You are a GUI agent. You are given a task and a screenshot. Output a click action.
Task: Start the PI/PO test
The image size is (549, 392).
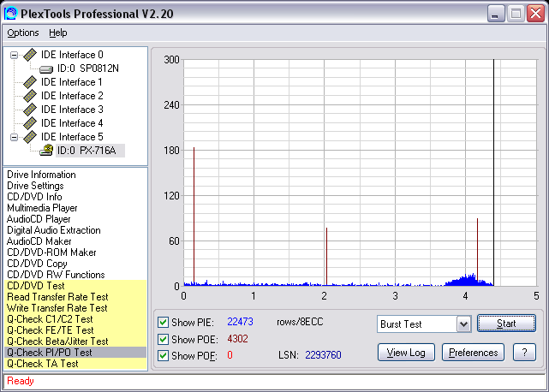pos(506,324)
